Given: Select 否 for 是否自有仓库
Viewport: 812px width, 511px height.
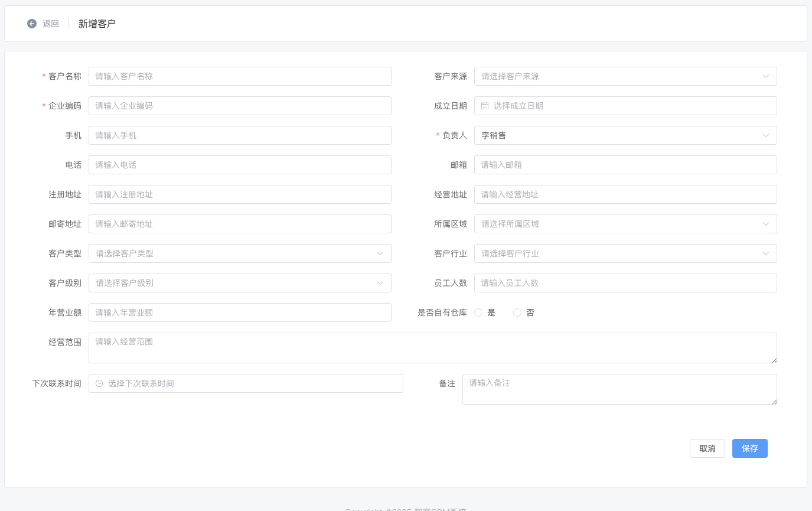Looking at the screenshot, I should tap(518, 313).
